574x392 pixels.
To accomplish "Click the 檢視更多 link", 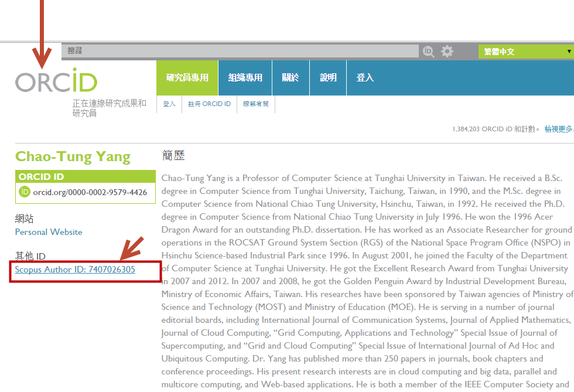I will click(559, 129).
